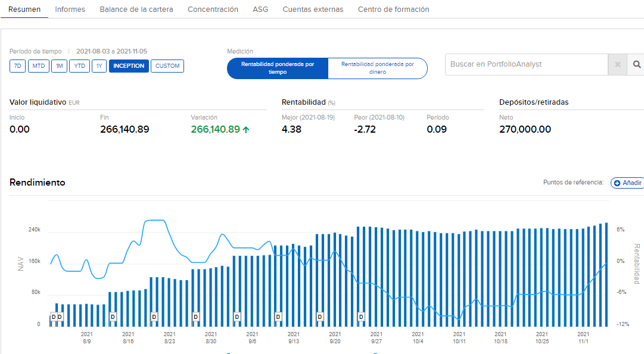Go to the Concentración tab

[x=213, y=10]
